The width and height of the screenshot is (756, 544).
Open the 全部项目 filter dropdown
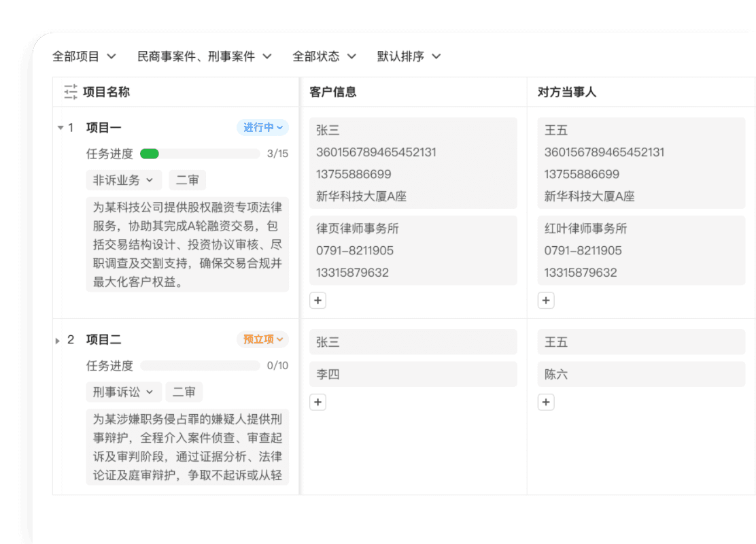point(84,56)
